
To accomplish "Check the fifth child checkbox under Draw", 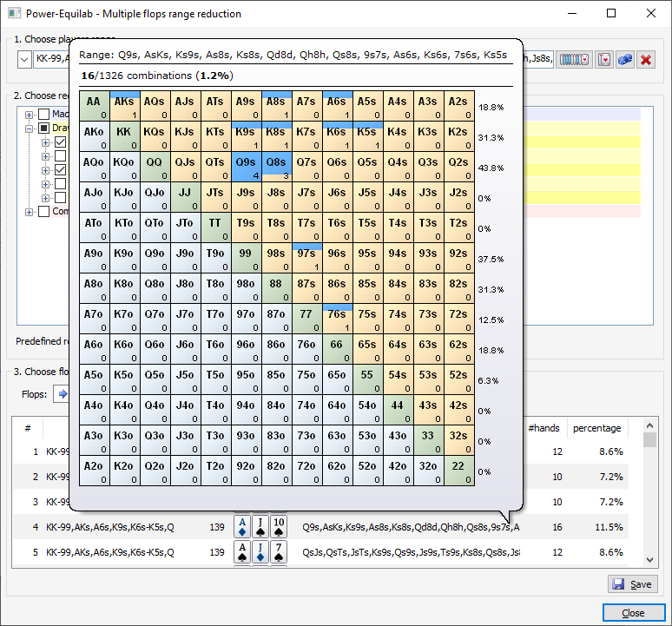I will tap(61, 198).
